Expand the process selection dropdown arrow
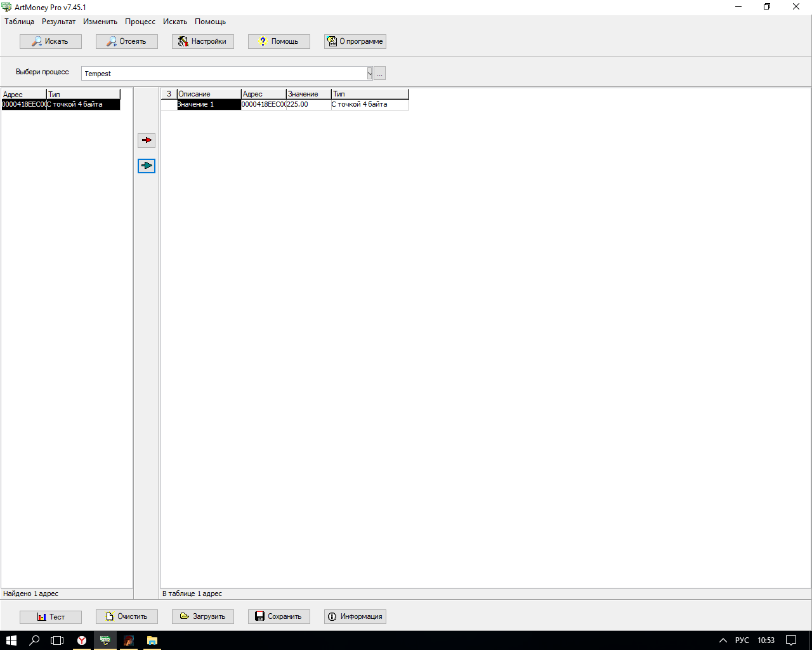 click(370, 73)
